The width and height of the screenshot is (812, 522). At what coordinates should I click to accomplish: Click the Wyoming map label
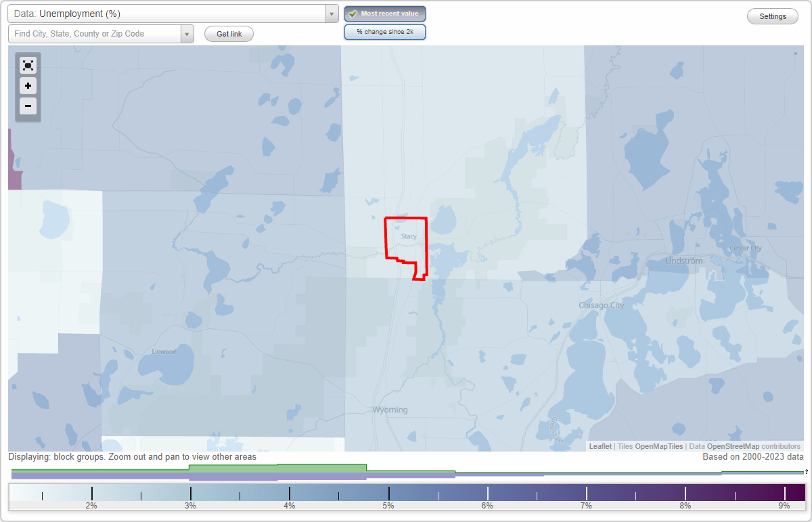point(390,410)
